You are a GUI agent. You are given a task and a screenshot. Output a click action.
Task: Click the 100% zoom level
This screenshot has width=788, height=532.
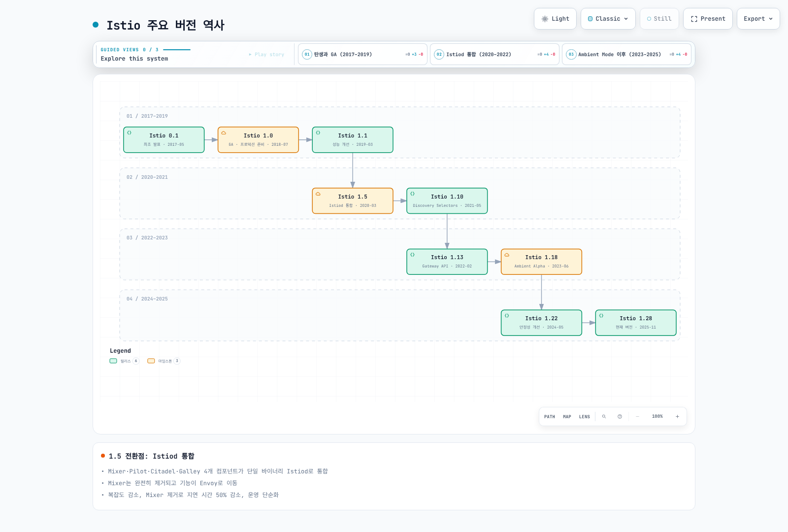[657, 417]
